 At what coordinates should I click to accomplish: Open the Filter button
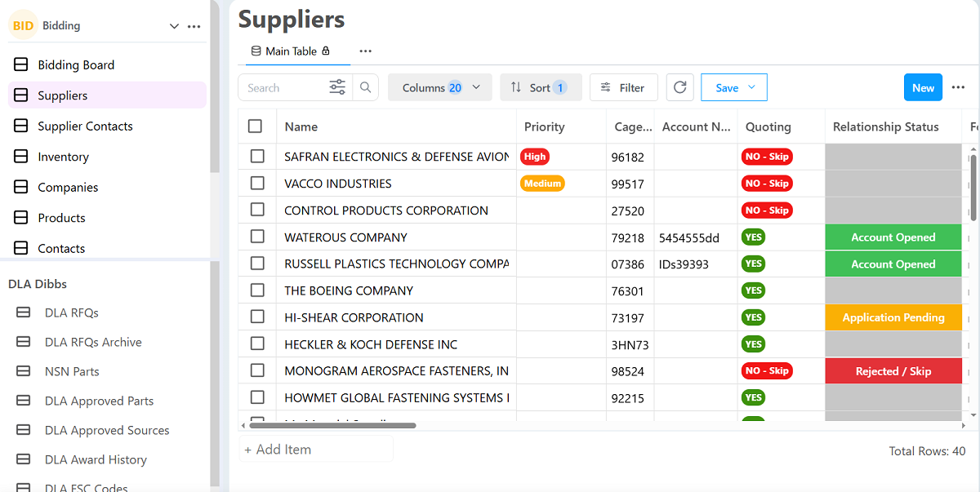click(623, 87)
